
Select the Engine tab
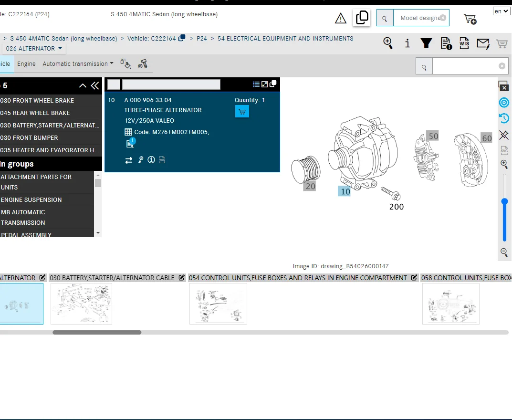point(26,63)
